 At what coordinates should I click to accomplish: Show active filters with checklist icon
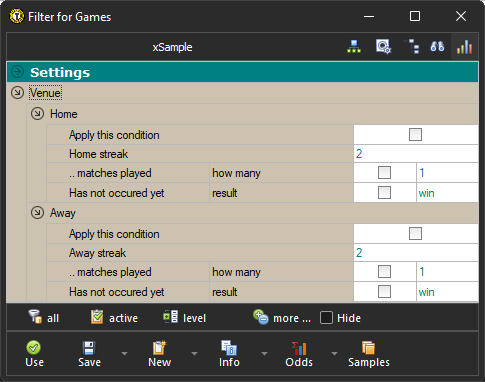[114, 318]
